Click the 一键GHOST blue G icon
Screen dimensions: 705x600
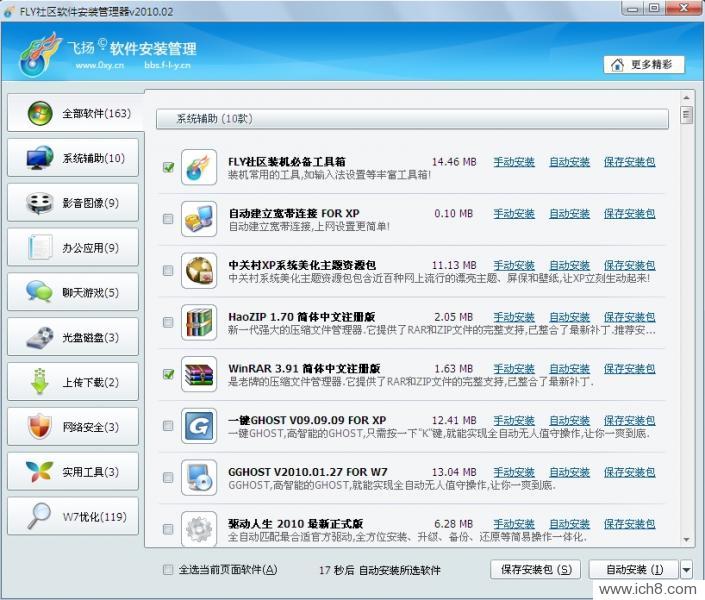point(199,426)
